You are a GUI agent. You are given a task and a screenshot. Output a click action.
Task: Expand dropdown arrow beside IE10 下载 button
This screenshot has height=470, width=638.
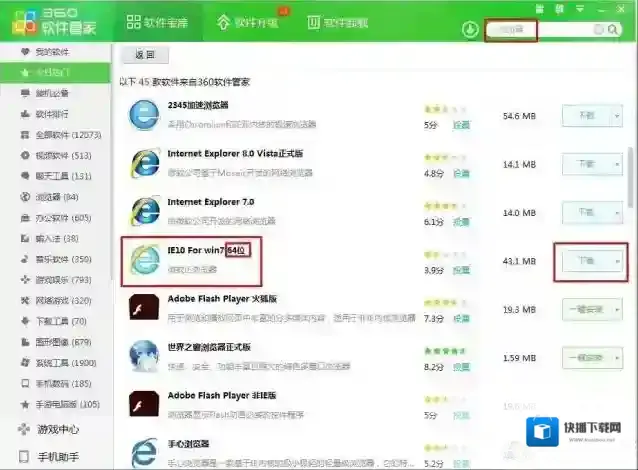pyautogui.click(x=617, y=260)
